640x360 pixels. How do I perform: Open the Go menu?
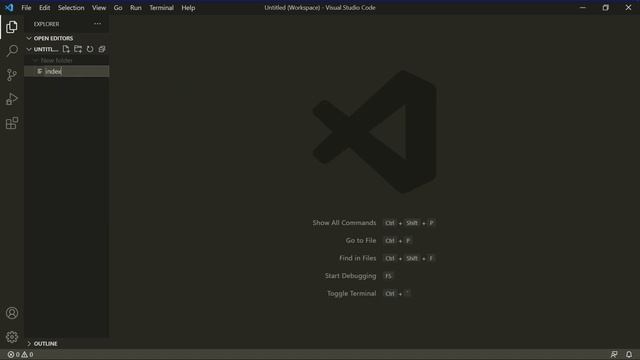click(118, 8)
